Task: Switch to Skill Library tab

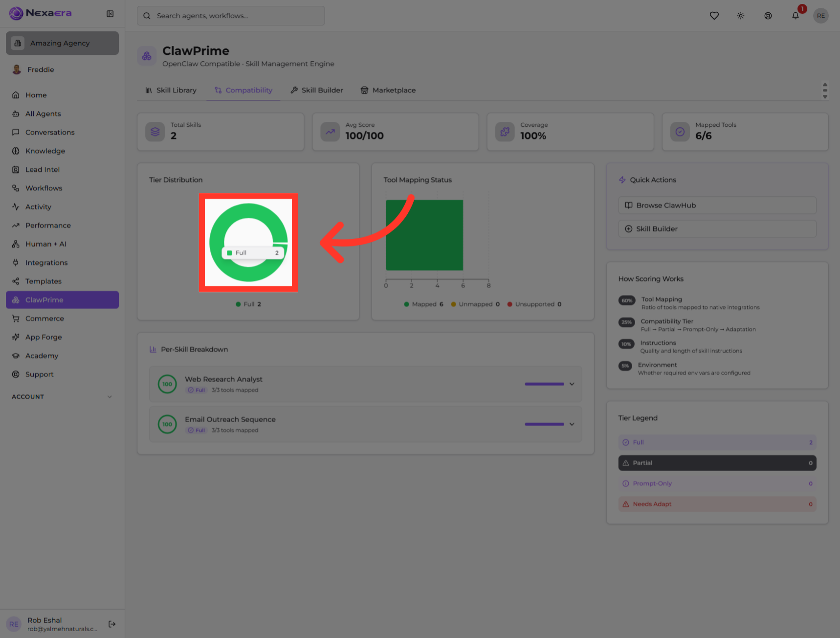Action: 171,90
